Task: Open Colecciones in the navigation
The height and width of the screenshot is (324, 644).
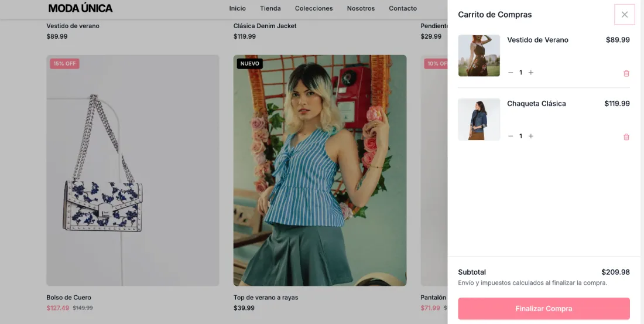Action: (x=314, y=8)
